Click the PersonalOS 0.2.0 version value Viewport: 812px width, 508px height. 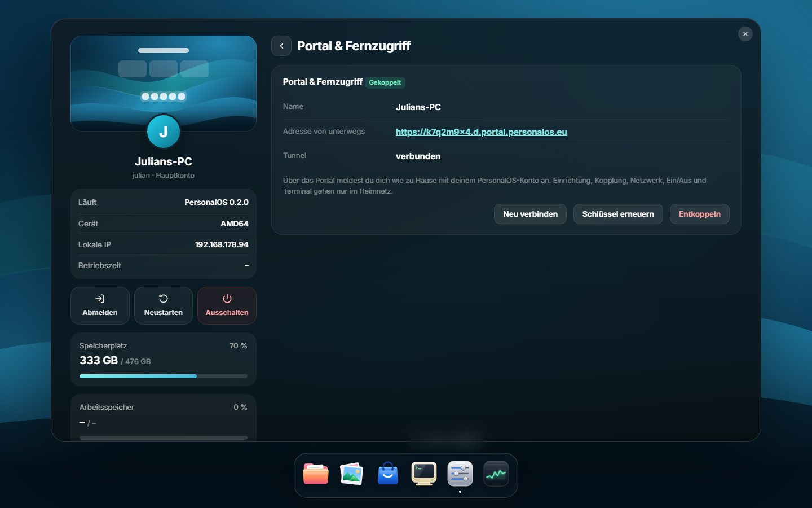[x=217, y=202]
